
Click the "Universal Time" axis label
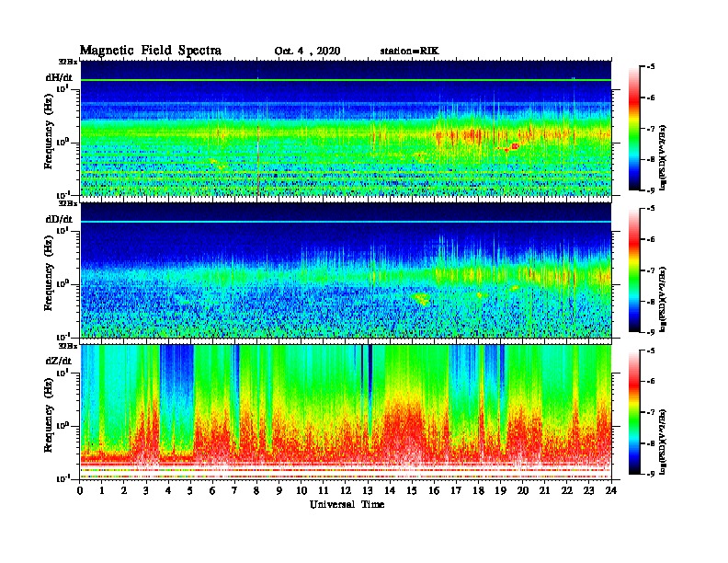tap(347, 504)
